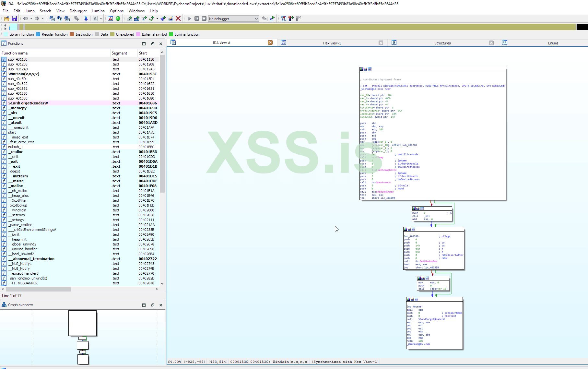Pause the process in the debugger toolbar

(x=197, y=18)
